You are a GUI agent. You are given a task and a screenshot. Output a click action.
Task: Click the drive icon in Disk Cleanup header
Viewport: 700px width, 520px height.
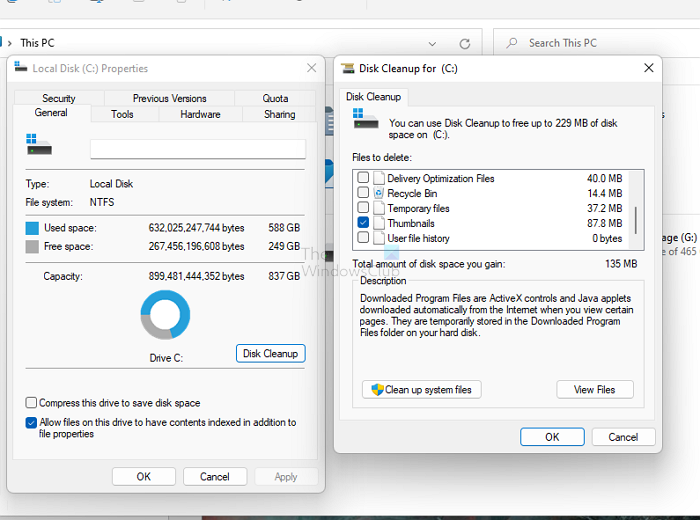coord(365,118)
